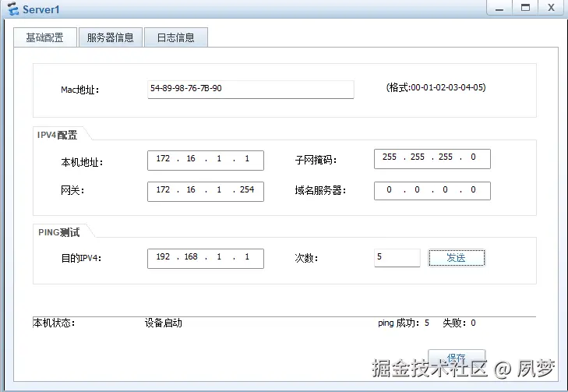Click the 本机地址 IP field
Screen dimensions: 568x392
(206, 160)
